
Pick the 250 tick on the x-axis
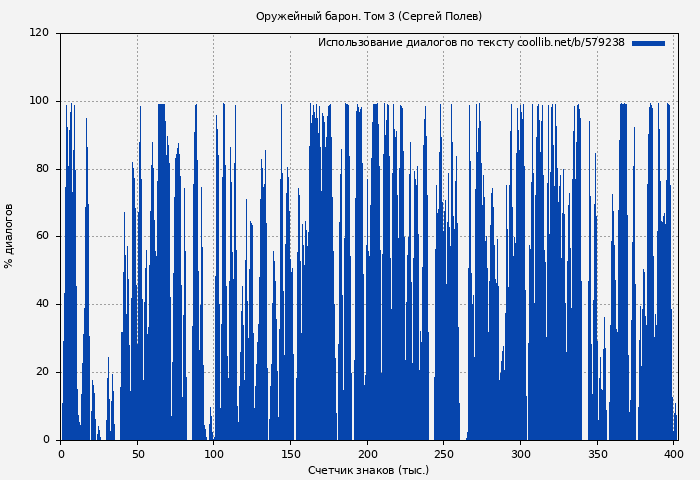tap(444, 454)
